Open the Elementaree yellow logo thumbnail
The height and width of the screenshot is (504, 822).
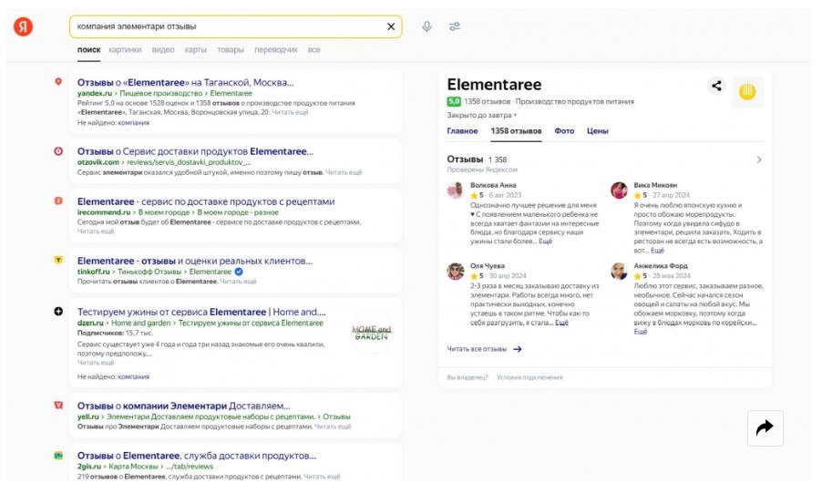click(x=747, y=92)
